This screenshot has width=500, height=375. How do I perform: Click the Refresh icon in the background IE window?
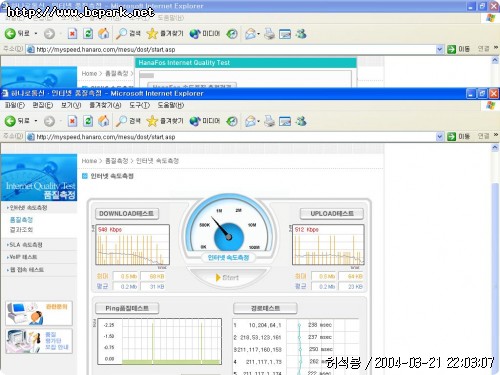pyautogui.click(x=88, y=33)
